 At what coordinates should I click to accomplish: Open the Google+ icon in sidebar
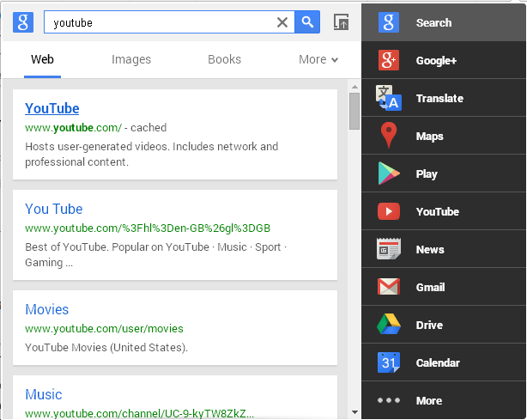389,60
